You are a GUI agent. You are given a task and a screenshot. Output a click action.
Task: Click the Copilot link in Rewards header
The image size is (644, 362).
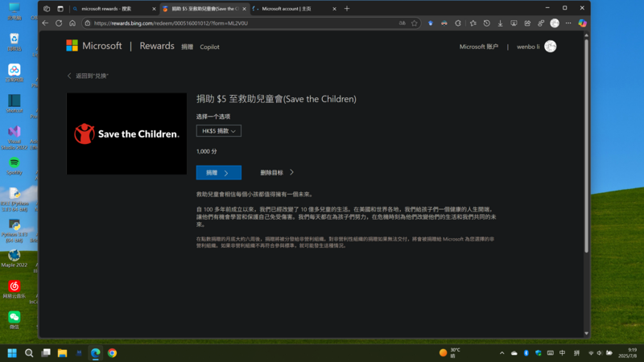point(209,47)
